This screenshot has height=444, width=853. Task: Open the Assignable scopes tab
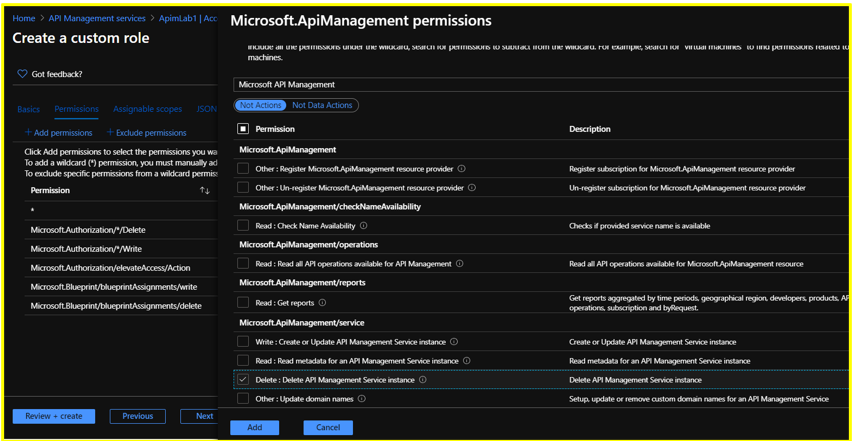[x=147, y=109]
